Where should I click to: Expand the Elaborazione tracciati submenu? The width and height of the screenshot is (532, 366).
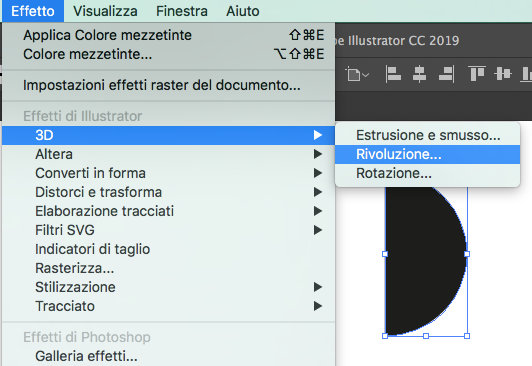pos(168,211)
